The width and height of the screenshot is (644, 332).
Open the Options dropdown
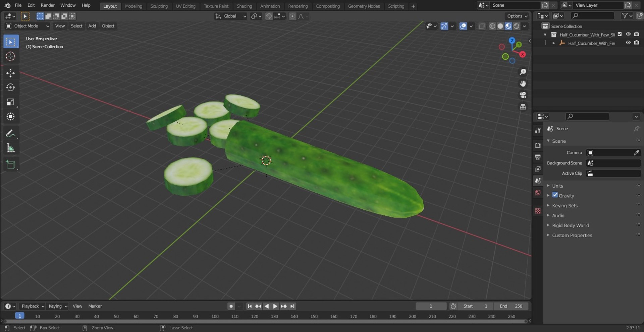(517, 16)
